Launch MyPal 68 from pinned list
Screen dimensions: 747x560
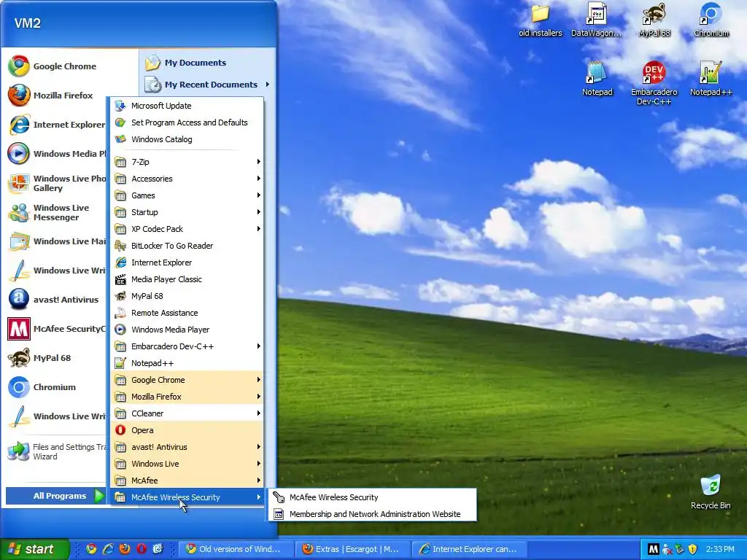pos(56,357)
